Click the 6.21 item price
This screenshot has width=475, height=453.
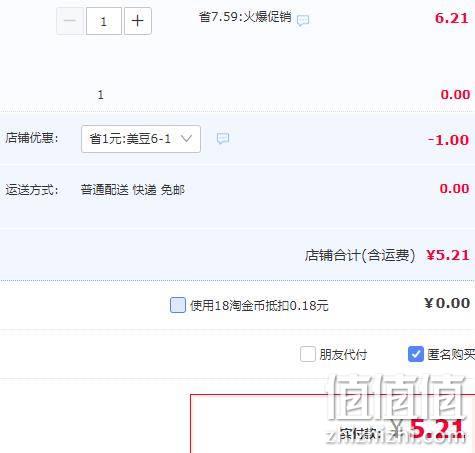452,18
